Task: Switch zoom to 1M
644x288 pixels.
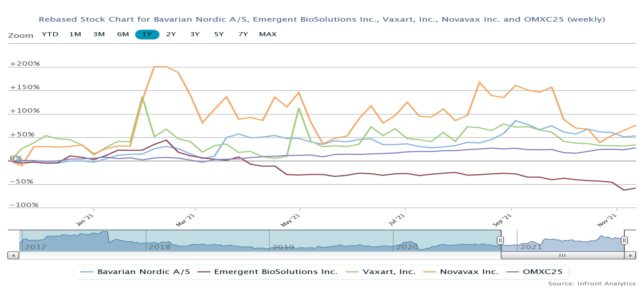Action: (75, 34)
